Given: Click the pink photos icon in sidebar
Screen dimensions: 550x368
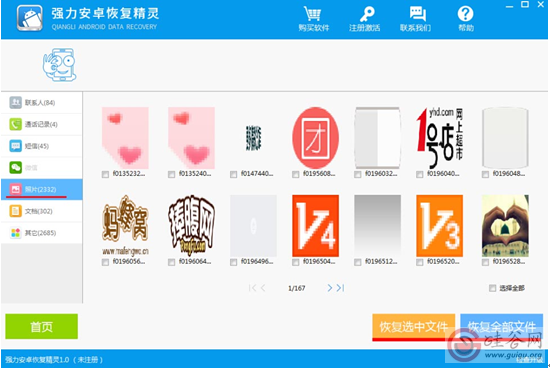Looking at the screenshot, I should tap(15, 189).
